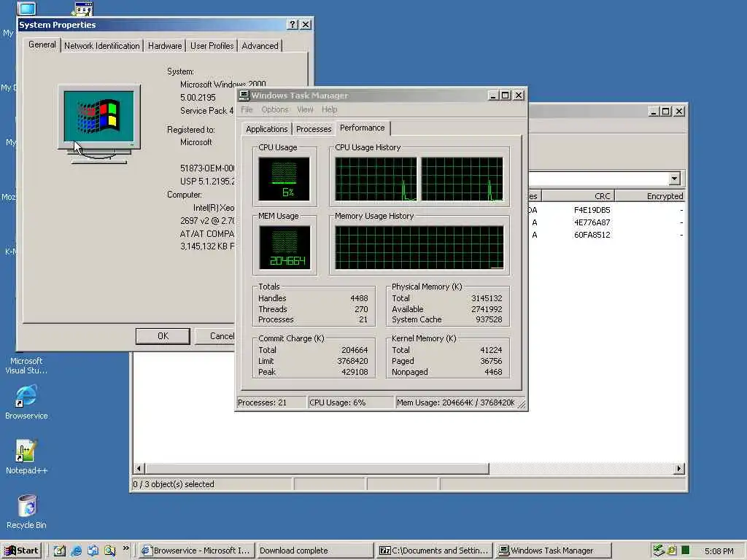The height and width of the screenshot is (560, 747).
Task: Switch to the Hardware tab
Action: [165, 46]
